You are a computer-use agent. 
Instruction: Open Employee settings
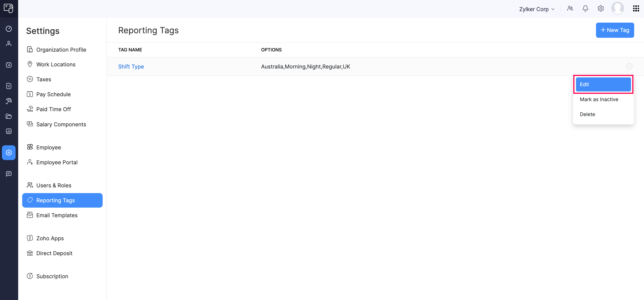(63, 147)
